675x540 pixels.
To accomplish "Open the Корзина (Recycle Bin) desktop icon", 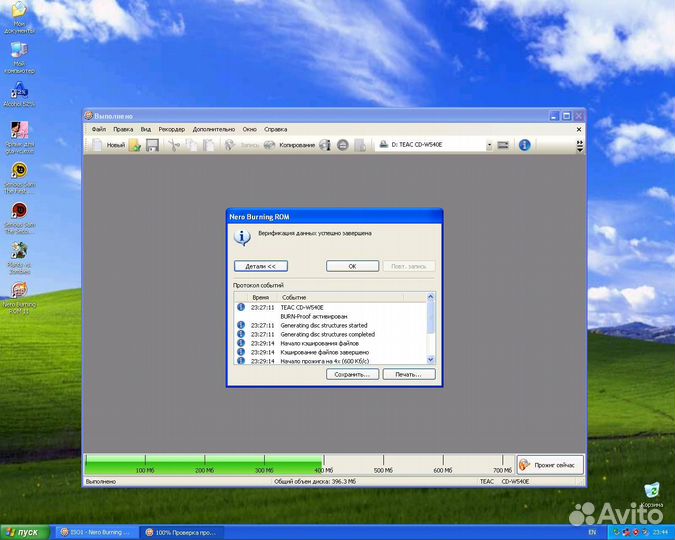I will click(x=652, y=490).
